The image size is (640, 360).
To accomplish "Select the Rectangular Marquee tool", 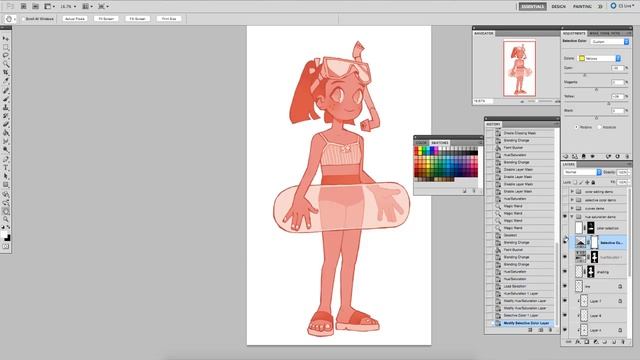I will tap(6, 47).
